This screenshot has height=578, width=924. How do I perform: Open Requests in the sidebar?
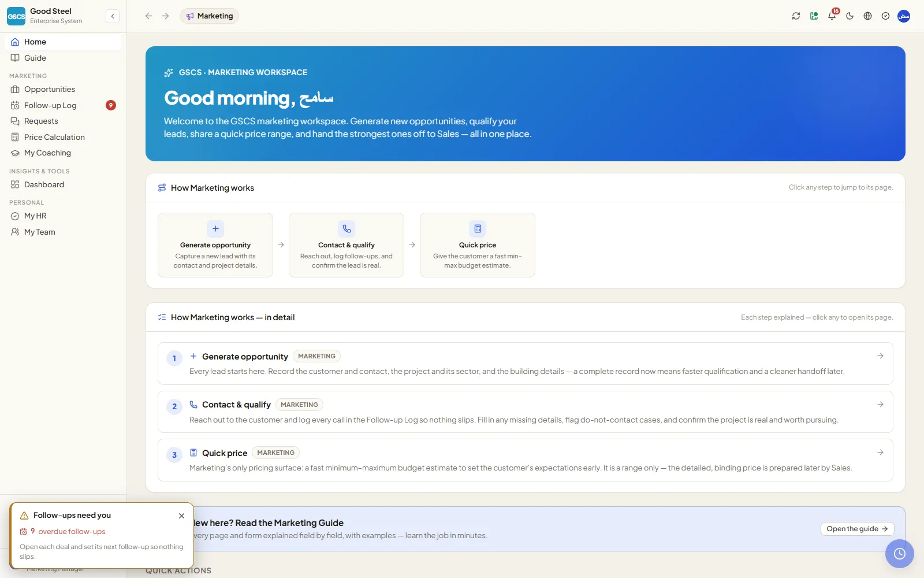coord(64,121)
